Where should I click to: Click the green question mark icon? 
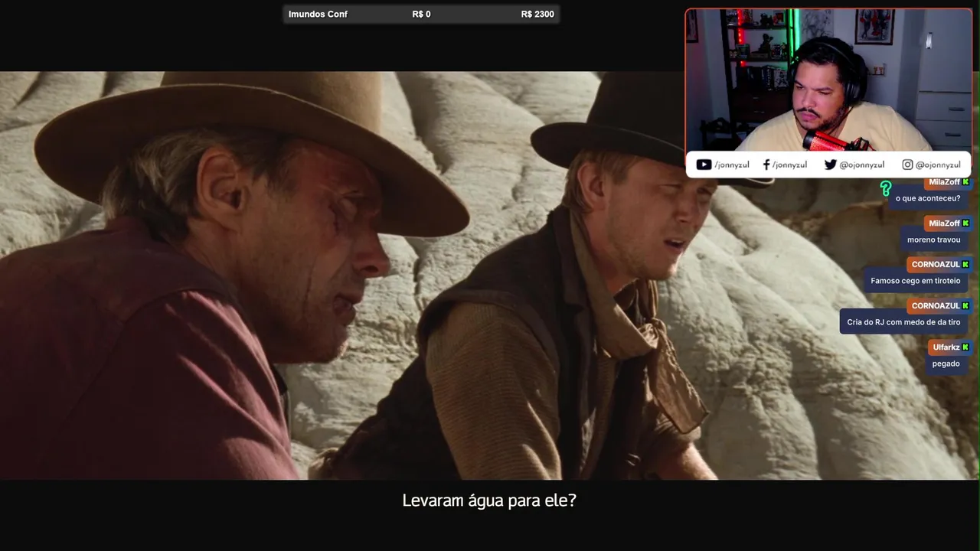886,188
